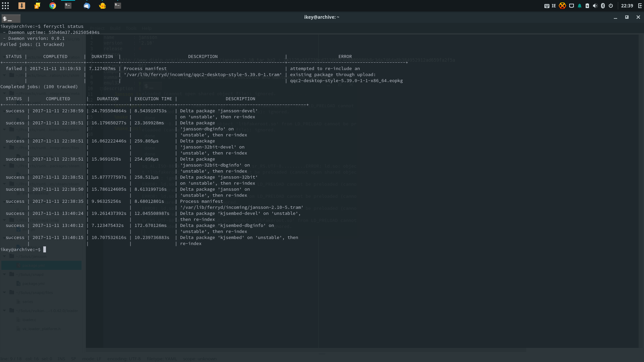Click the 'failed' status cell
Screen dimensions: 644x362
14,69
